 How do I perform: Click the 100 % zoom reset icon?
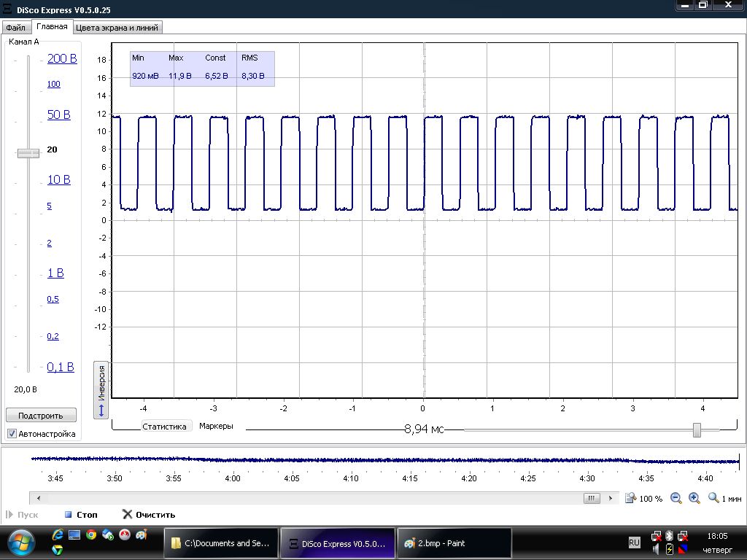(631, 498)
